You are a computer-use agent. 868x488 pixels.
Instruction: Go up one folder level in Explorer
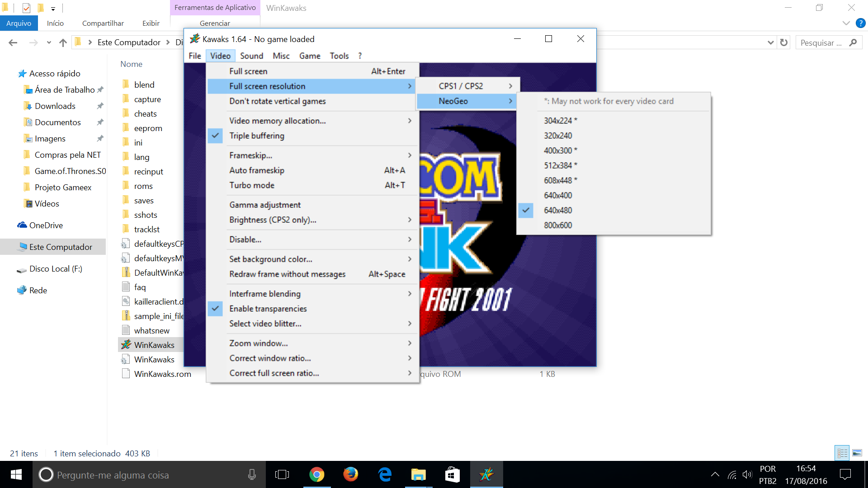click(x=63, y=42)
